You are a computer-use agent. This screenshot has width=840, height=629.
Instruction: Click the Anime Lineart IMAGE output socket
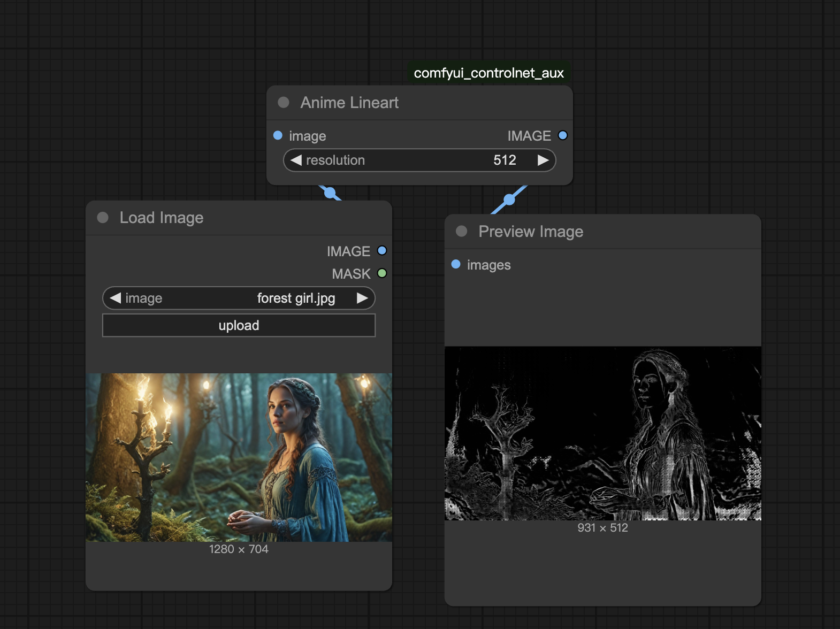tap(562, 135)
